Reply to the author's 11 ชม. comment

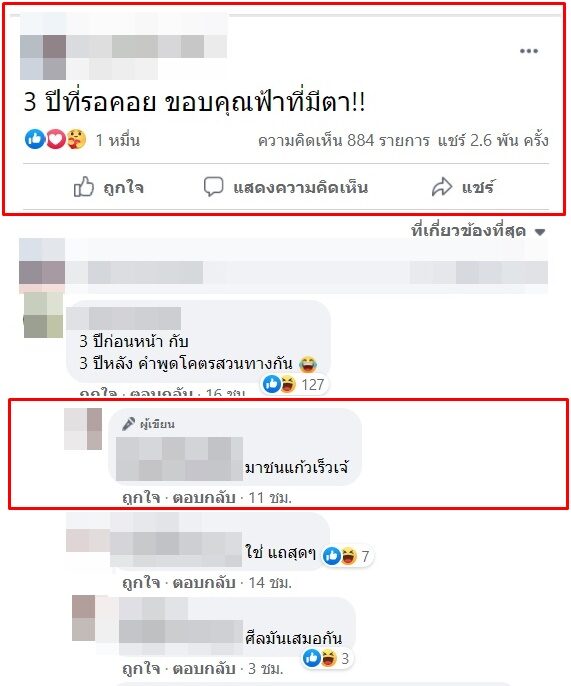click(204, 497)
